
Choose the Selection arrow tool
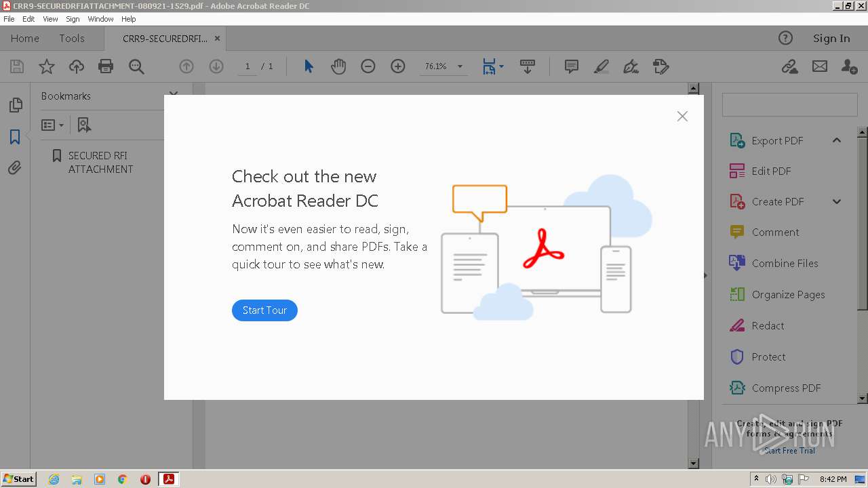point(309,66)
